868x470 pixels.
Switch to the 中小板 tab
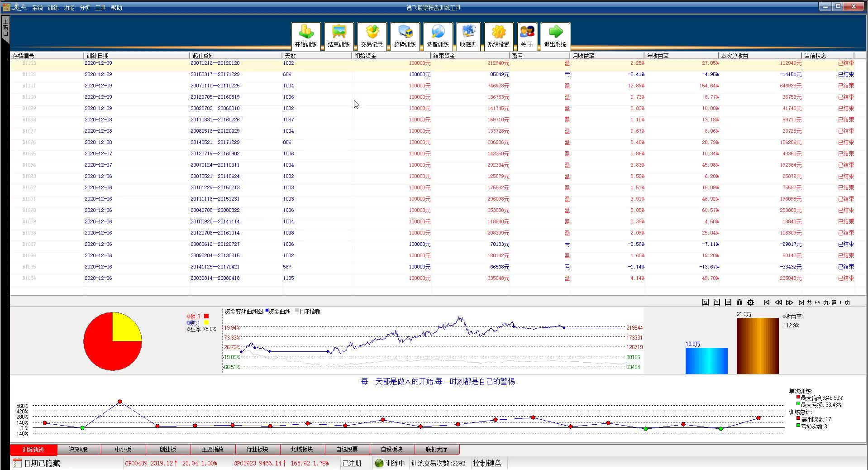123,449
